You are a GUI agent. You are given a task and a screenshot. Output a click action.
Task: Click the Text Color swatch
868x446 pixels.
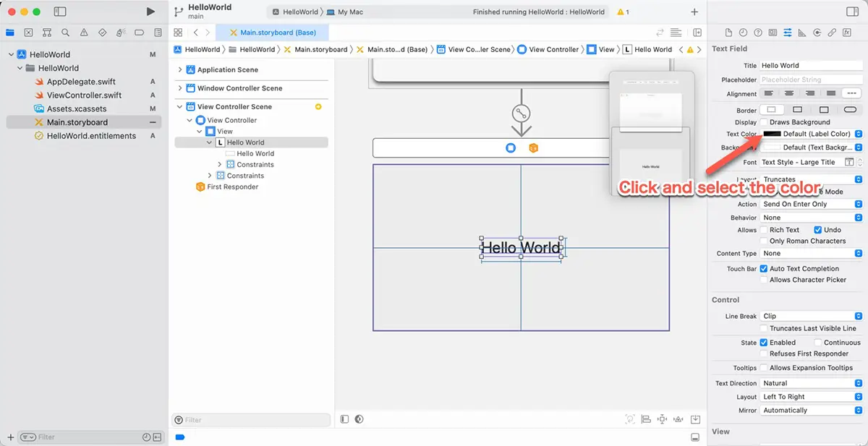pos(772,134)
